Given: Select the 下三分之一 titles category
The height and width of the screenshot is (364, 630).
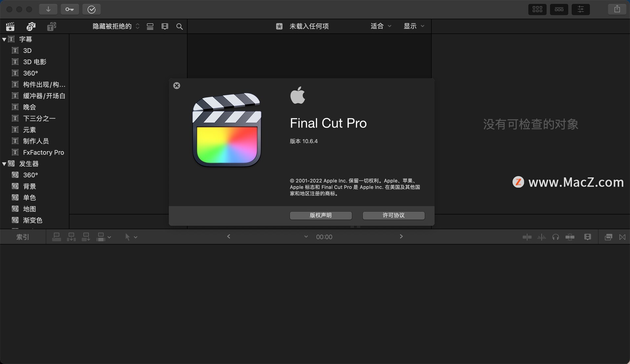Looking at the screenshot, I should [39, 118].
